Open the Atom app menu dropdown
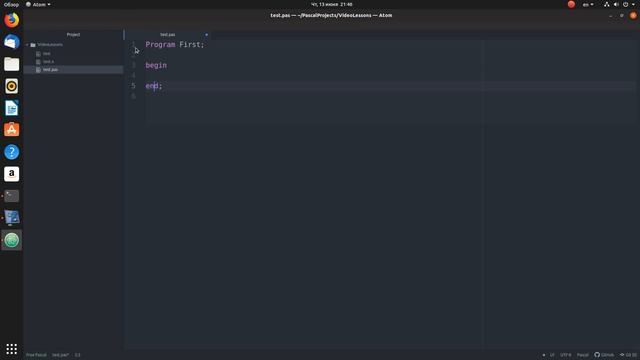 38,4
